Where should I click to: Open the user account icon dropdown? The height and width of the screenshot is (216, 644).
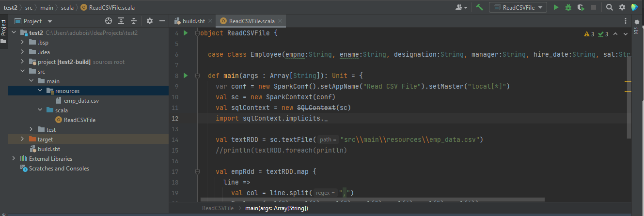tap(461, 7)
